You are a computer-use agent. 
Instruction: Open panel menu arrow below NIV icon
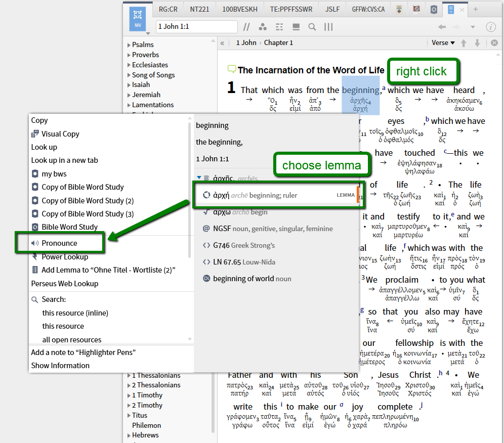(148, 33)
